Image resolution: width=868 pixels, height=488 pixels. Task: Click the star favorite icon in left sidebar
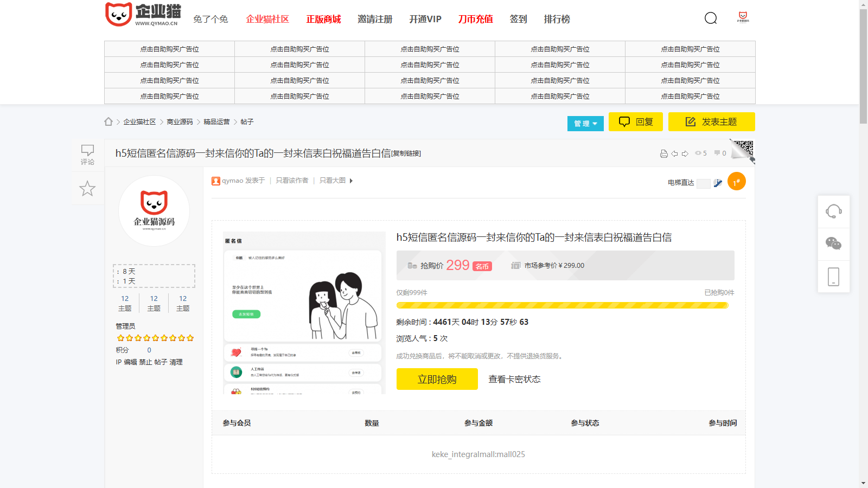click(87, 189)
